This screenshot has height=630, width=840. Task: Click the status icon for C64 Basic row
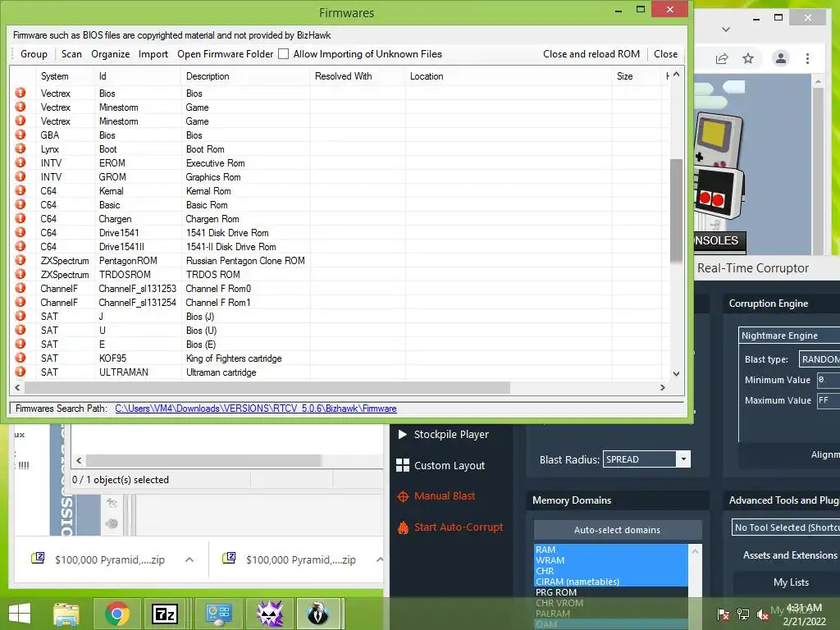coord(21,204)
